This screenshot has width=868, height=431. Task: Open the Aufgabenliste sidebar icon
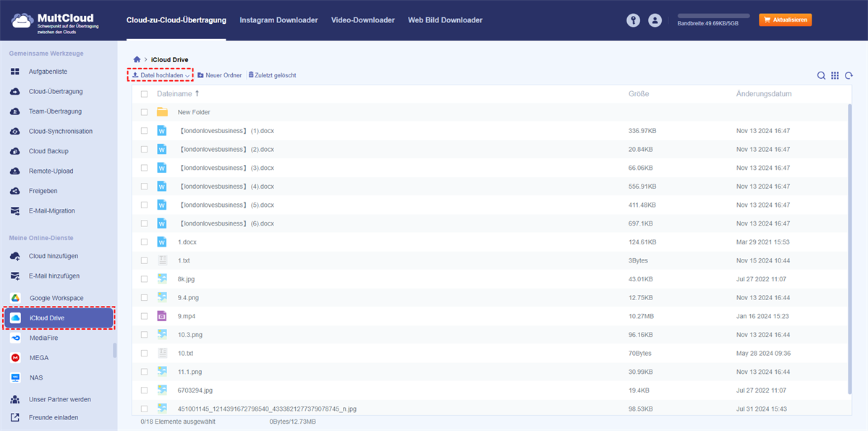[14, 72]
